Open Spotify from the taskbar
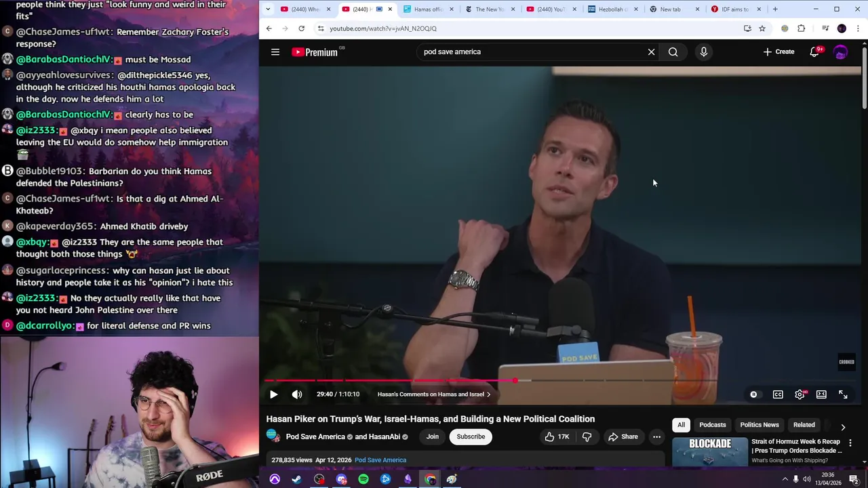Image resolution: width=868 pixels, height=488 pixels. pyautogui.click(x=363, y=480)
